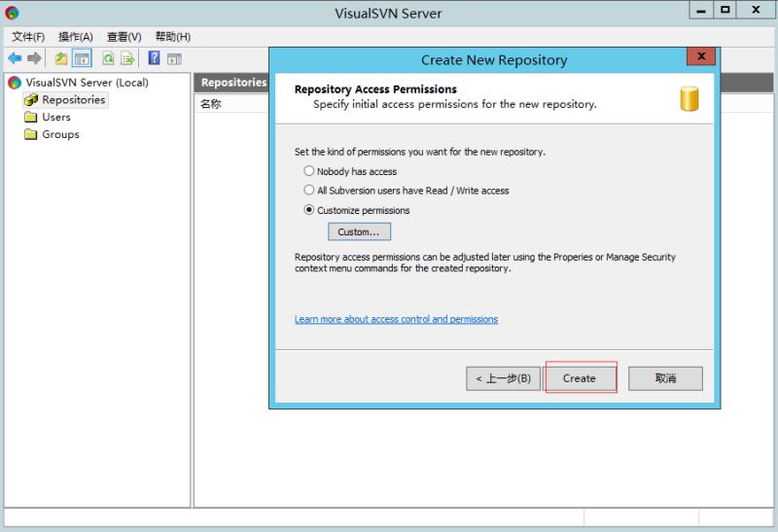The height and width of the screenshot is (532, 778).
Task: Maximize the VisualSVN Server window
Action: (725, 11)
